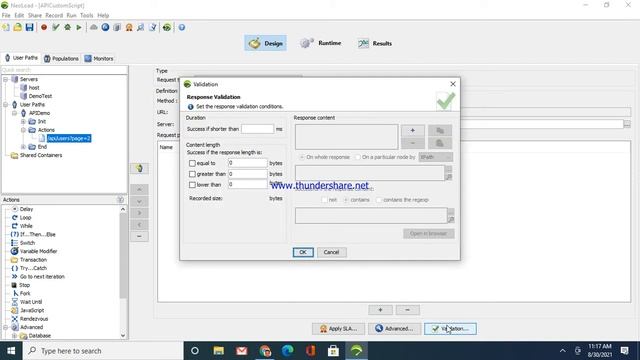Open the Edit menu

pyautogui.click(x=19, y=16)
